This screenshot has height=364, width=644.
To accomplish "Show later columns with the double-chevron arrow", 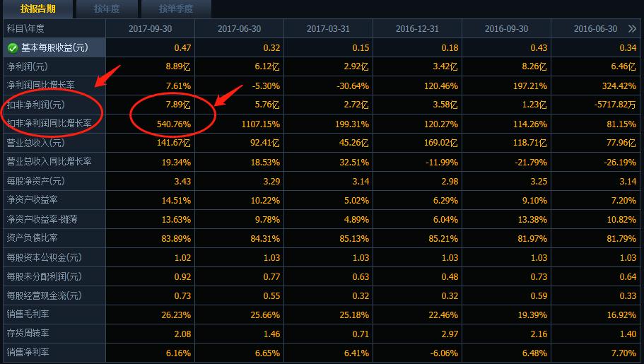I will [x=633, y=28].
